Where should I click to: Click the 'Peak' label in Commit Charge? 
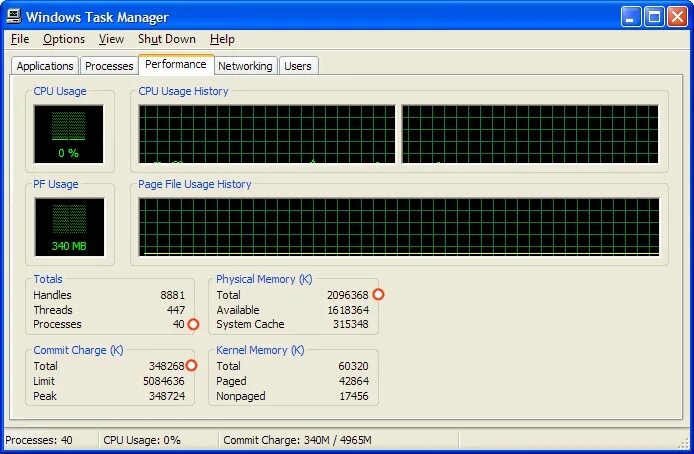point(45,396)
